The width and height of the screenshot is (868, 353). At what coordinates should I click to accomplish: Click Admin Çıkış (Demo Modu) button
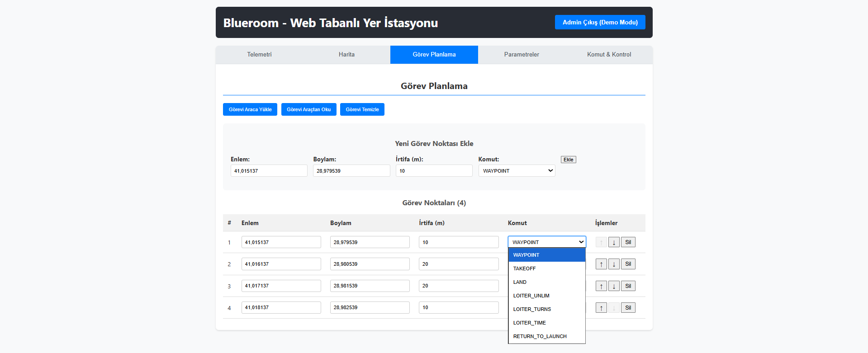[x=600, y=22]
